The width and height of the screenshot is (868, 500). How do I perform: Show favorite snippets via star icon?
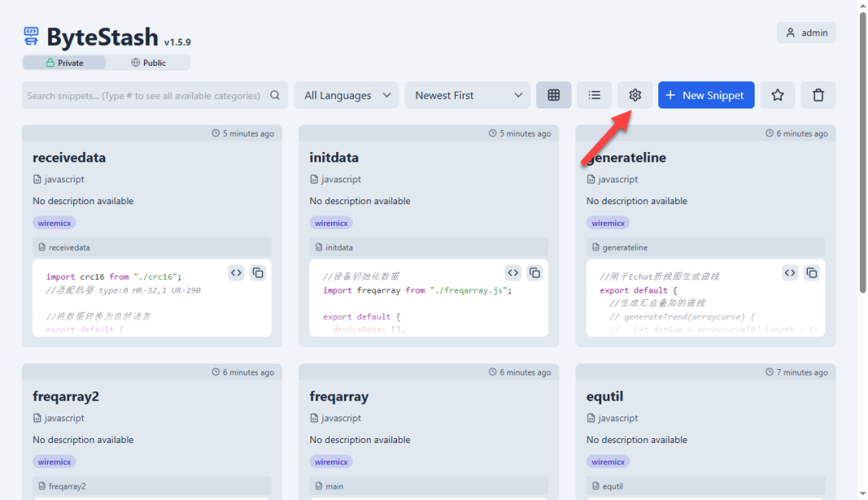pos(777,95)
